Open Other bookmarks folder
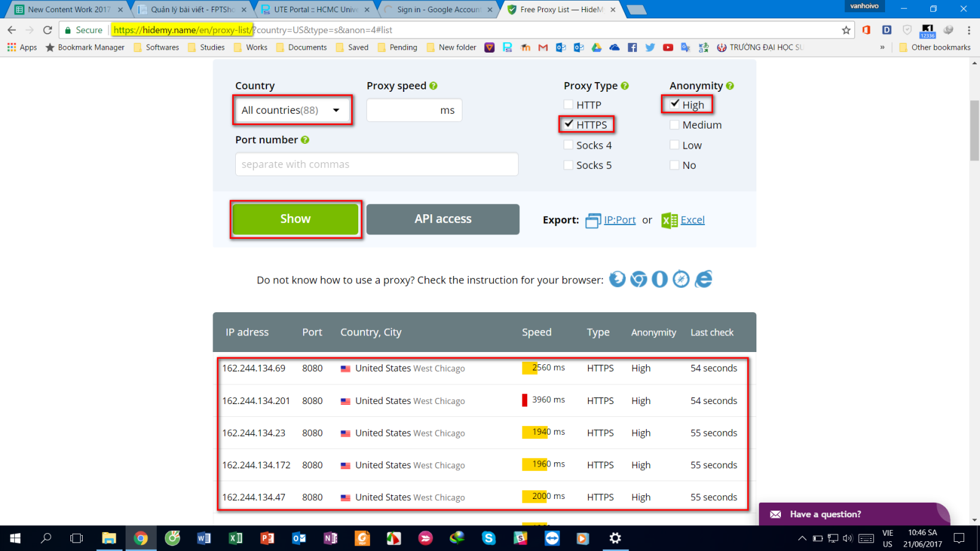This screenshot has height=551, width=980. tap(935, 47)
